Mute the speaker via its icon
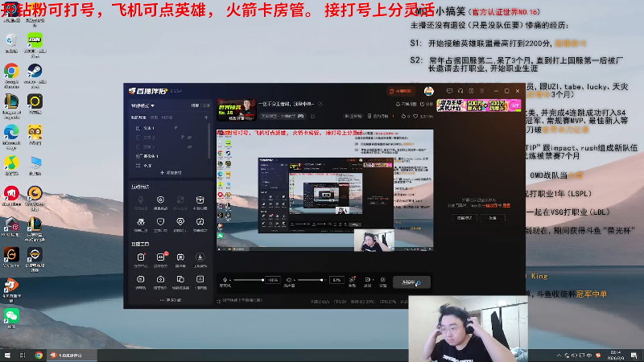The width and height of the screenshot is (644, 362). click(289, 280)
